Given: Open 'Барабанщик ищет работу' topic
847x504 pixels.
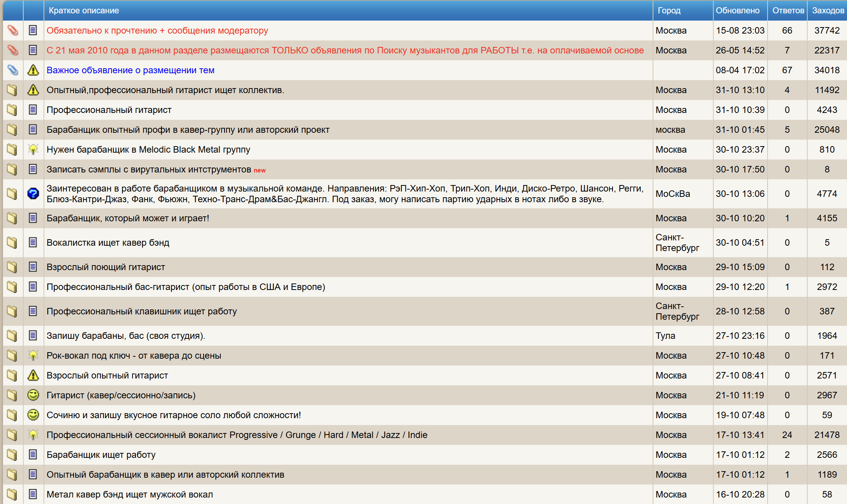Looking at the screenshot, I should tap(101, 455).
